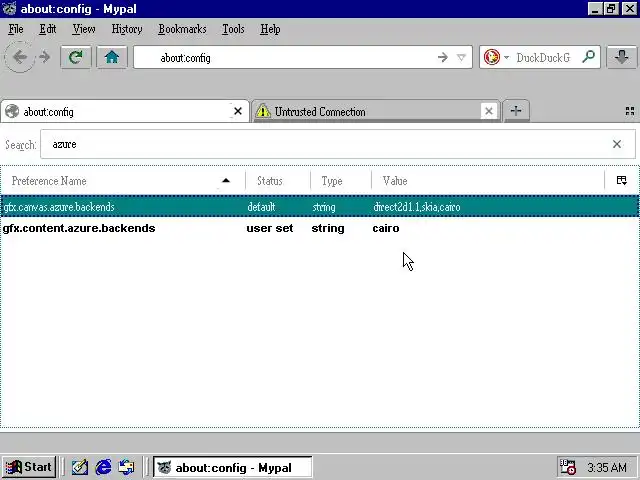640x480 pixels.
Task: Sort by the Preference Name column header
Action: 122,181
